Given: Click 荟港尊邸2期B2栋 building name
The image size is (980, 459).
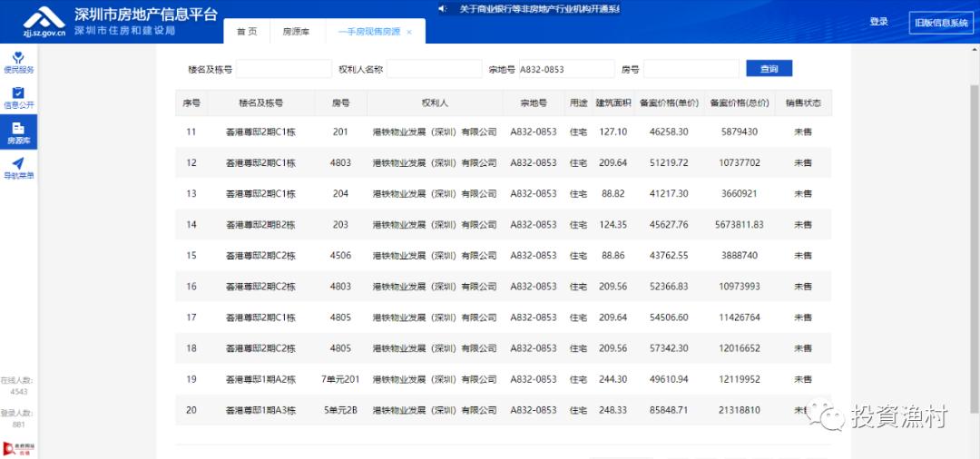Looking at the screenshot, I should (x=260, y=225).
